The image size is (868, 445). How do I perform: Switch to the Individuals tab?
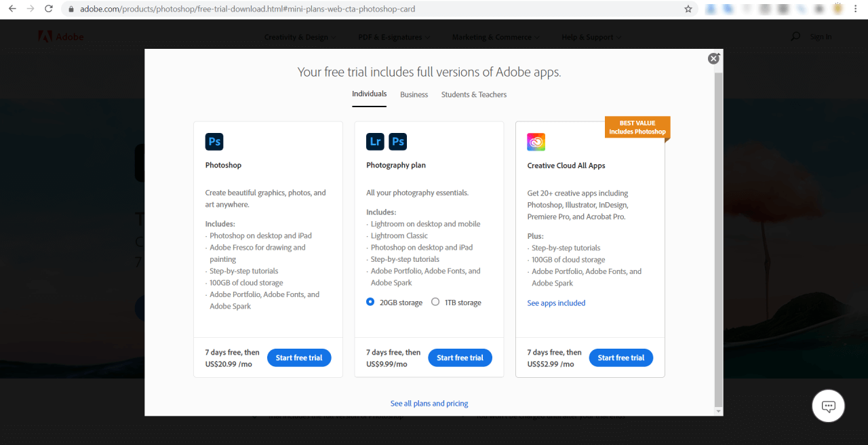coord(369,94)
